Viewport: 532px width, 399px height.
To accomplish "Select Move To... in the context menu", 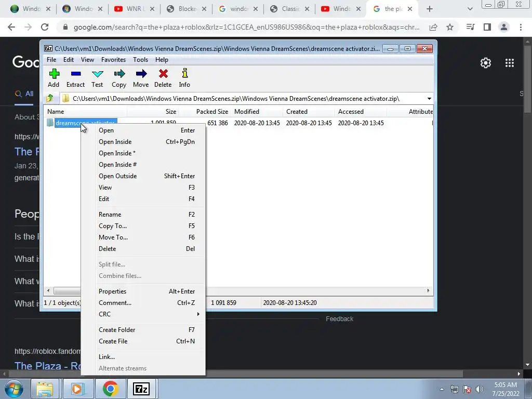I will [143, 237].
